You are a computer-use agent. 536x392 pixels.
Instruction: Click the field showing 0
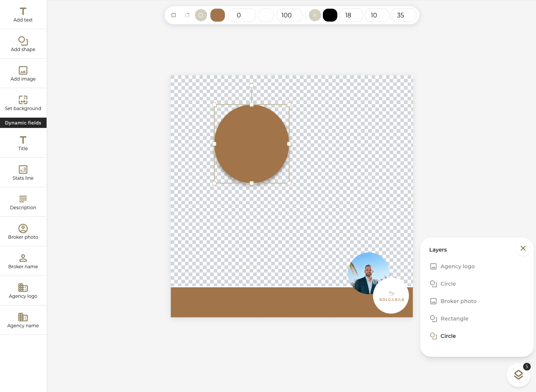click(242, 15)
